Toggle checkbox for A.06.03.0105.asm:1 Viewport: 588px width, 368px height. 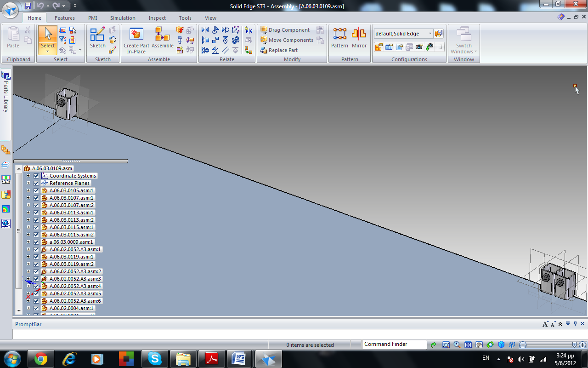[36, 190]
